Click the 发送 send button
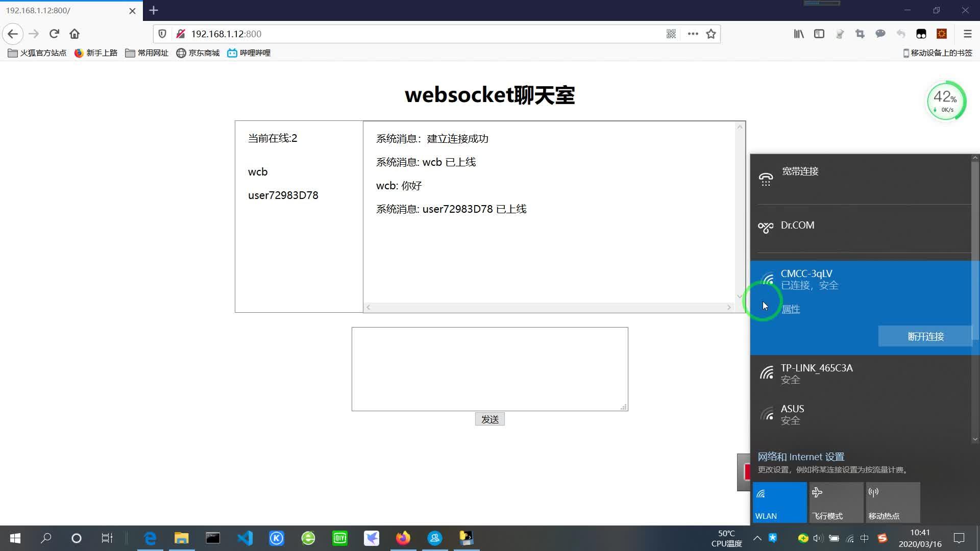This screenshot has height=551, width=980. click(489, 419)
